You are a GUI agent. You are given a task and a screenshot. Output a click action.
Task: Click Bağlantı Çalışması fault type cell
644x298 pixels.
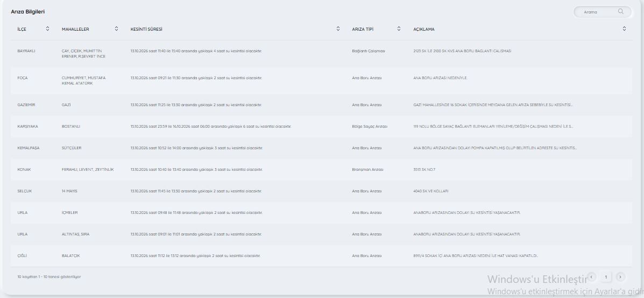point(369,51)
